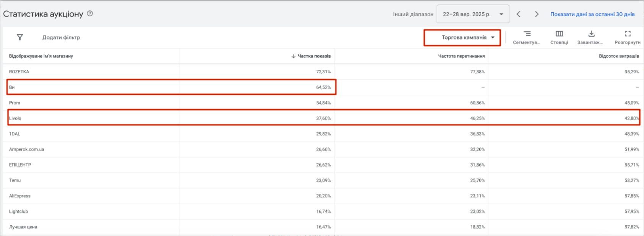
Task: Select the Amperok.com.ua row name
Action: click(x=26, y=149)
